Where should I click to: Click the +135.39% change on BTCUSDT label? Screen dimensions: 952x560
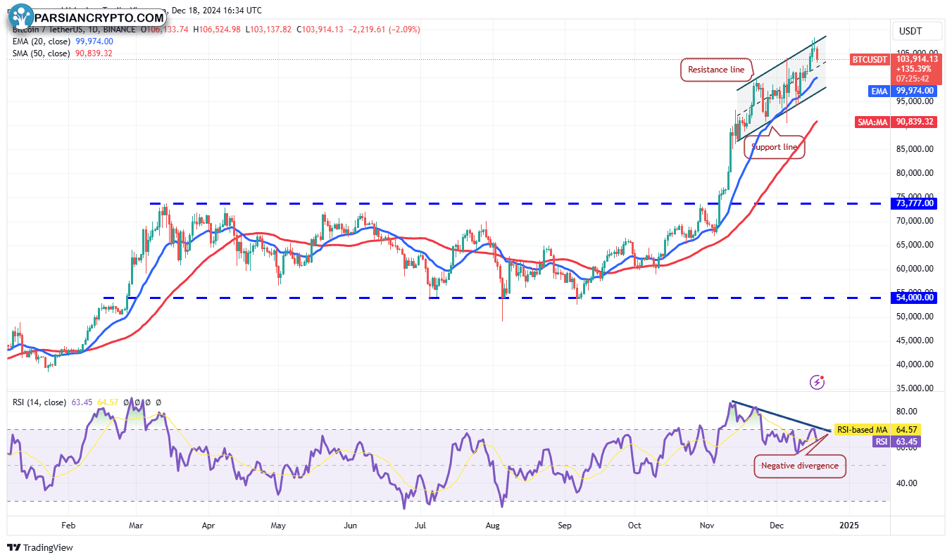915,69
